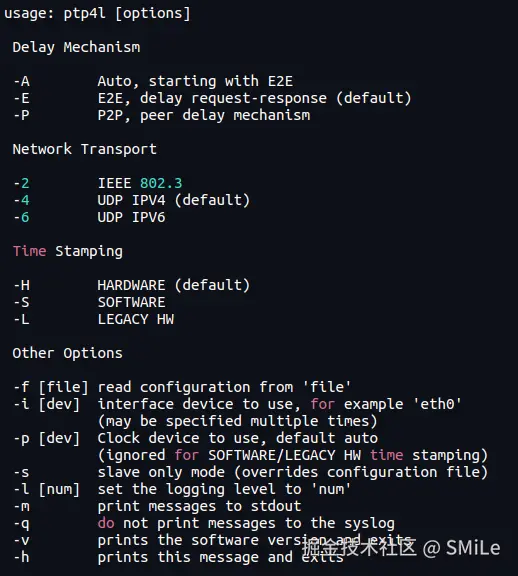The width and height of the screenshot is (518, 576).
Task: Click the 'usage: ptp4l [options]' line
Action: [x=97, y=14]
